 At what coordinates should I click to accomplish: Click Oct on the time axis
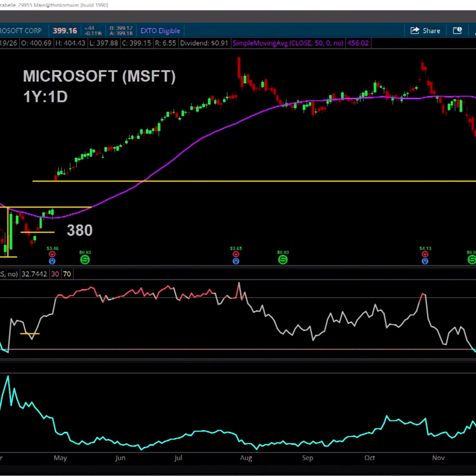pos(370,458)
